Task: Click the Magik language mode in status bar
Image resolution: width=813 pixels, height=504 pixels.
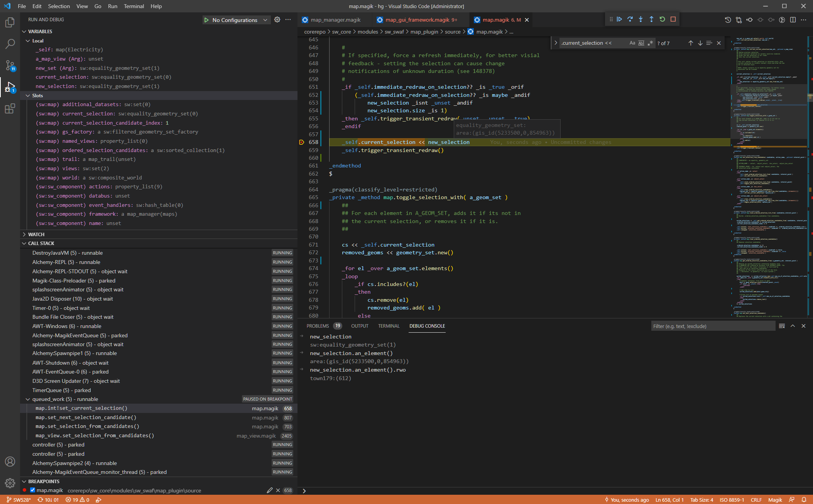Action: pyautogui.click(x=775, y=500)
